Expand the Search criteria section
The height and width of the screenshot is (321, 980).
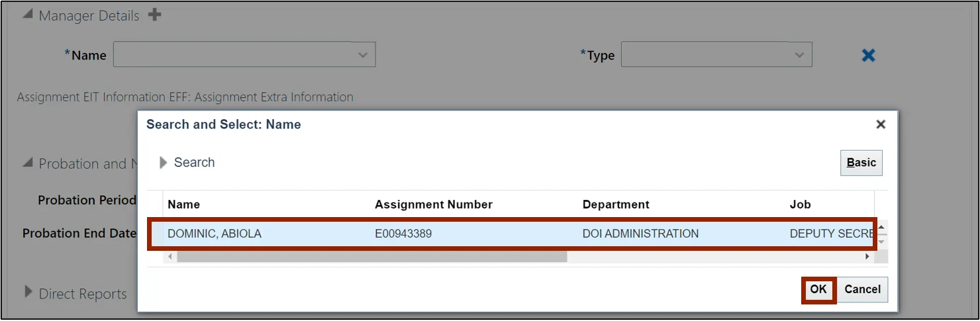(163, 163)
